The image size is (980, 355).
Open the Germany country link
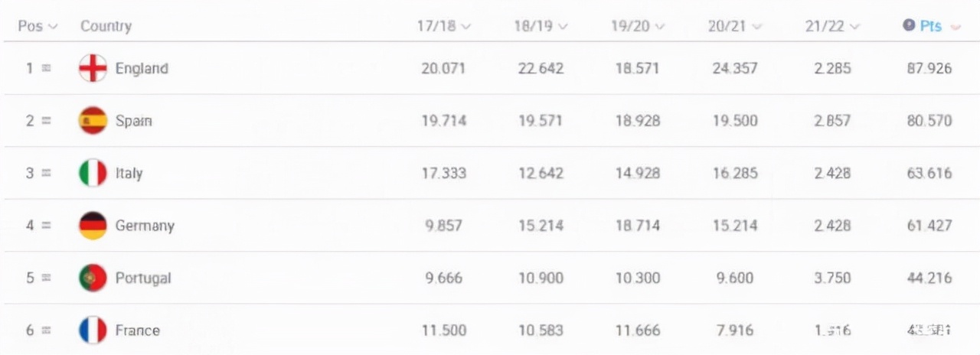point(145,226)
